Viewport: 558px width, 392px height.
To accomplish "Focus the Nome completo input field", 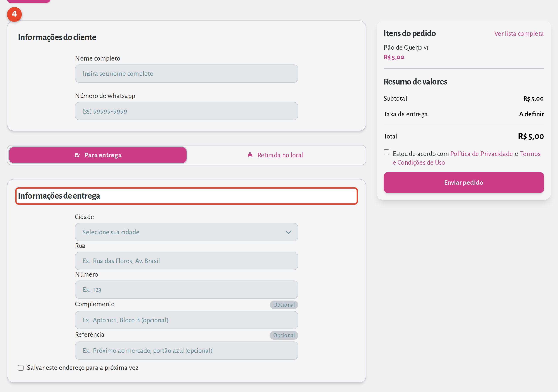I will coord(186,74).
